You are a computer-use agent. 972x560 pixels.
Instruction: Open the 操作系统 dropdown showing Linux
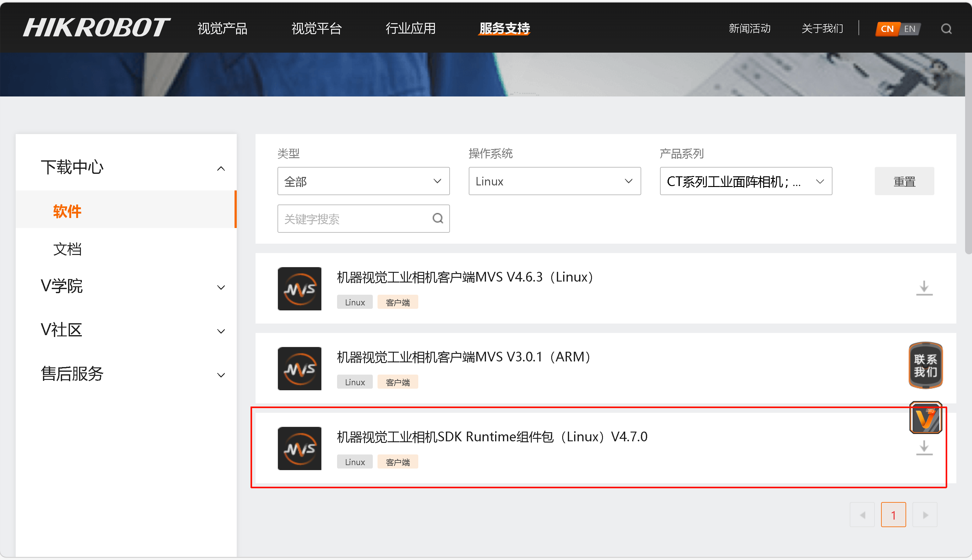(x=554, y=181)
